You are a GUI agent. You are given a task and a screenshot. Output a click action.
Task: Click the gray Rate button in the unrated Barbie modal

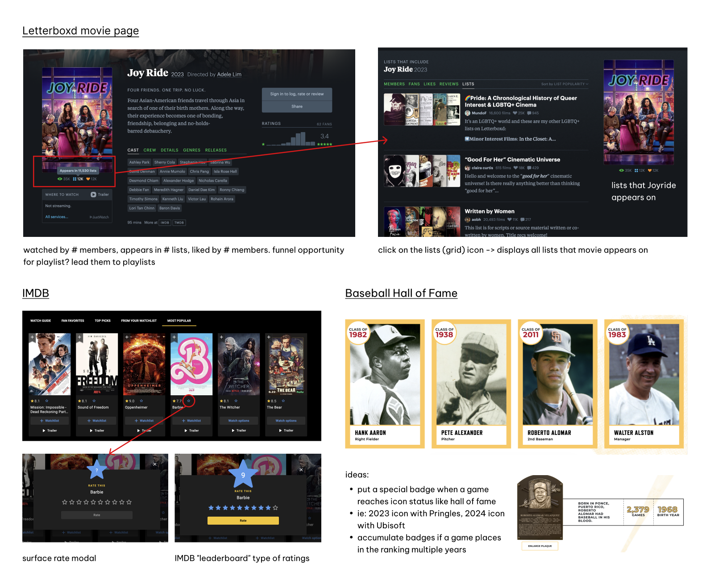coord(97,515)
